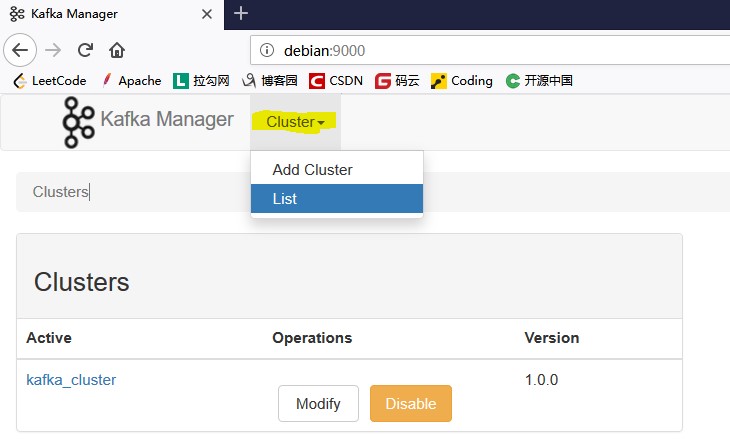Open the 码云 bookmark

pyautogui.click(x=397, y=81)
